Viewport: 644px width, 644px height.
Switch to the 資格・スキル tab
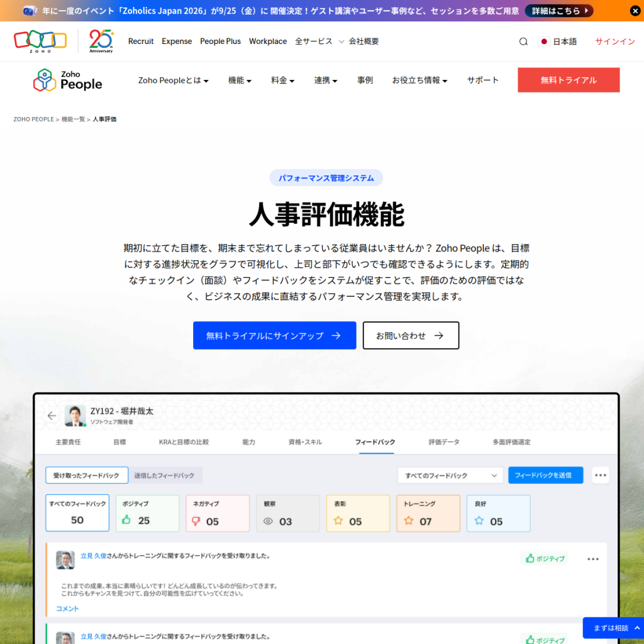click(305, 442)
